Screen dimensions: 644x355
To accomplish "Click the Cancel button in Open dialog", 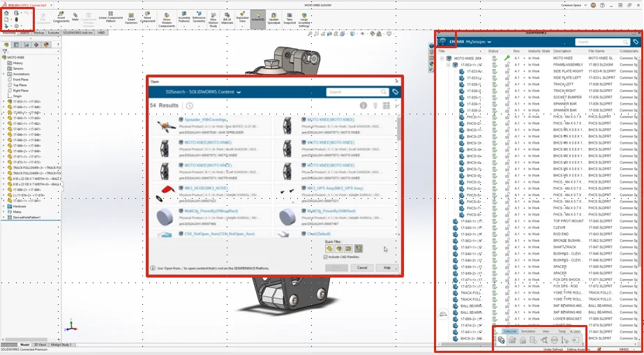I will tap(361, 267).
